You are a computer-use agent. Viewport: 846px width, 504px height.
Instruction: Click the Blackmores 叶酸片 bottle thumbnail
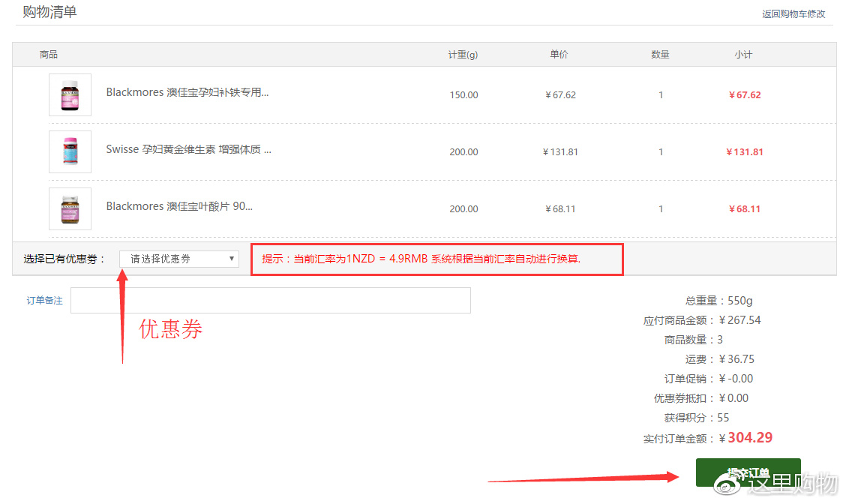point(70,209)
